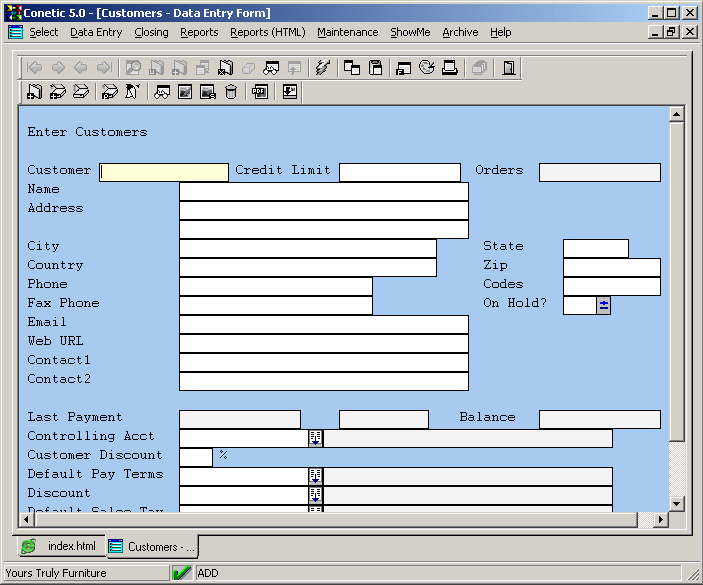
Task: Click the printer icon in the toolbar
Action: pos(450,68)
